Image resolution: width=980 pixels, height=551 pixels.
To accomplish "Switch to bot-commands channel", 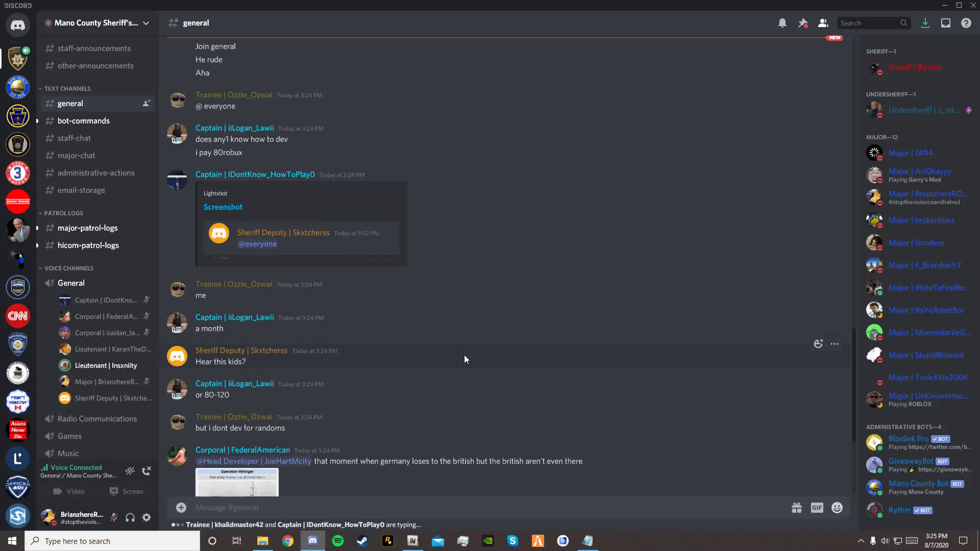I will click(83, 121).
